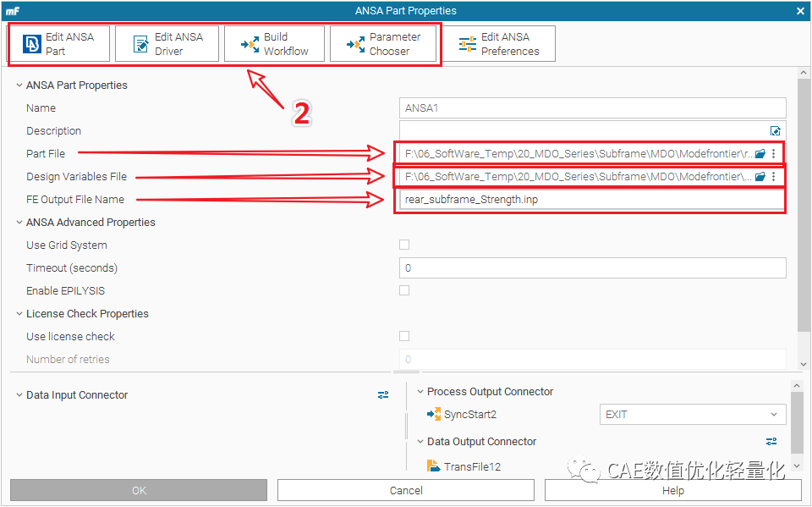Open more options for Design Variables File
Viewport: 812px width, 507px height.
[774, 176]
